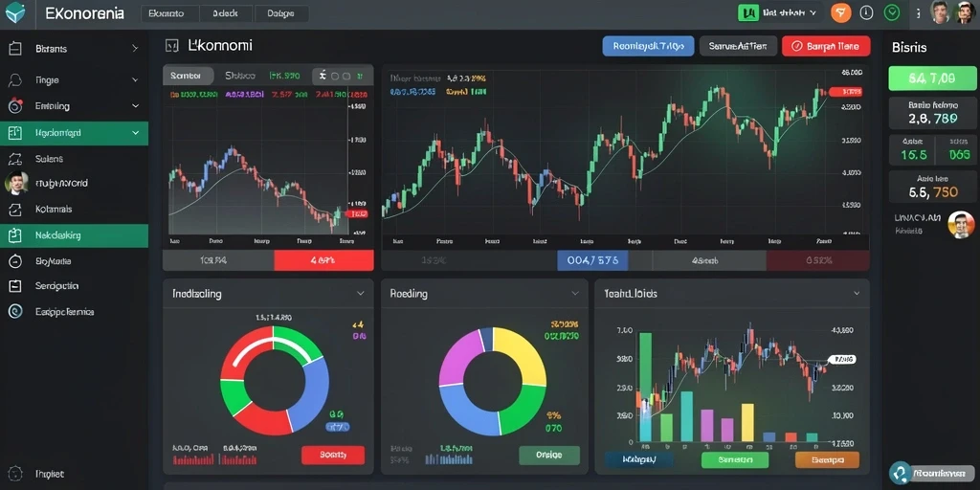The image size is (980, 490).
Task: Expand the Bisrants sidebar chevron
Action: 134,48
